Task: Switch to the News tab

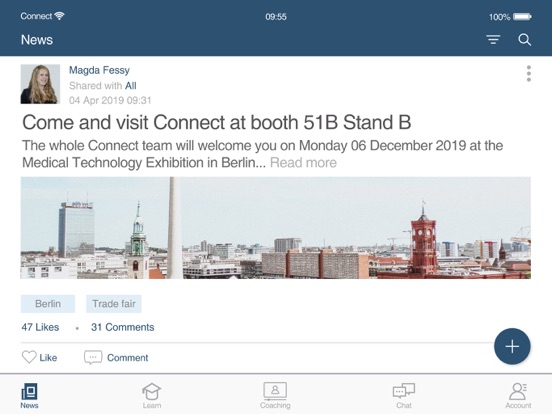Action: (x=29, y=396)
